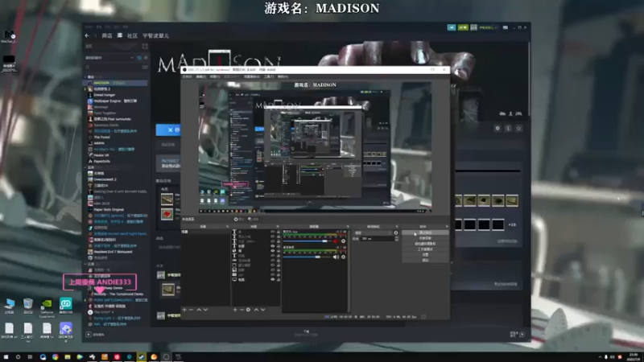644x362 pixels.
Task: Open the 库 tab in Steam
Action: point(120,35)
